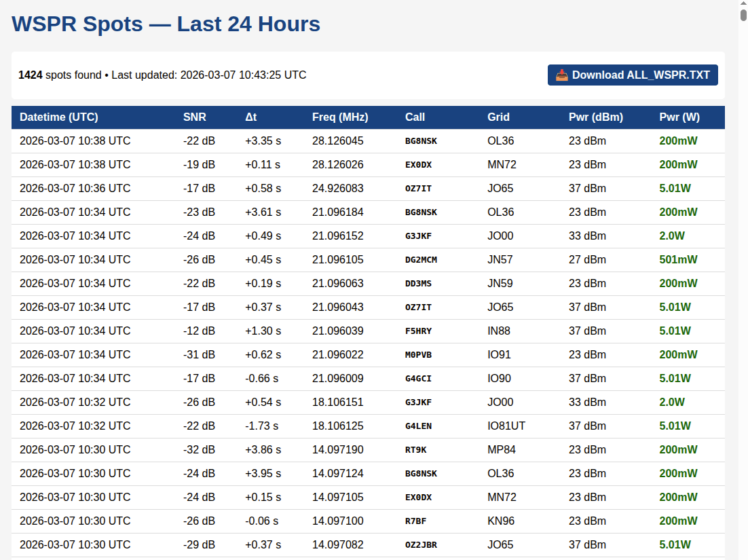Click callsign F5HRY in the table
This screenshot has height=560, width=748.
tap(418, 331)
